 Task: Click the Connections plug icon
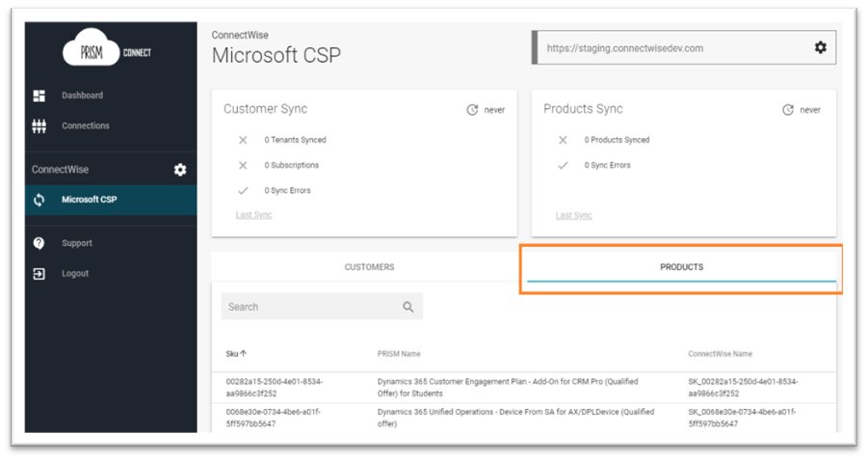click(x=39, y=125)
